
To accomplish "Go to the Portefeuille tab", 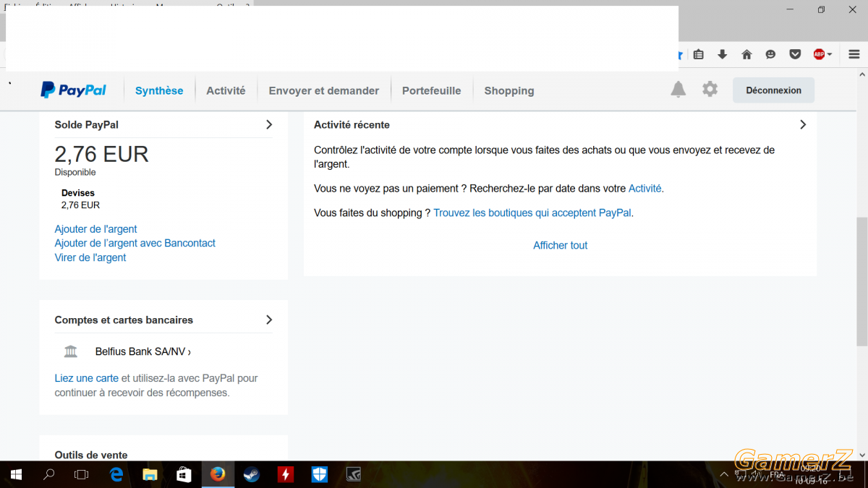I will (x=432, y=90).
